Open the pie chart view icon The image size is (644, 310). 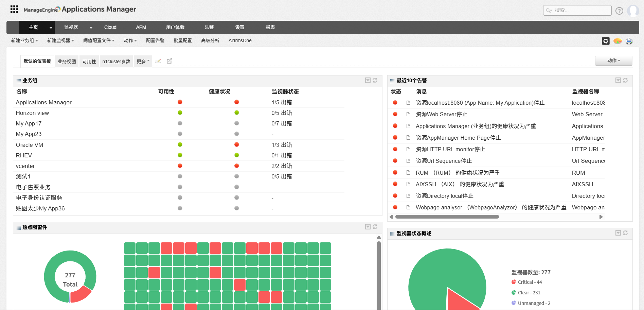pyautogui.click(x=618, y=41)
